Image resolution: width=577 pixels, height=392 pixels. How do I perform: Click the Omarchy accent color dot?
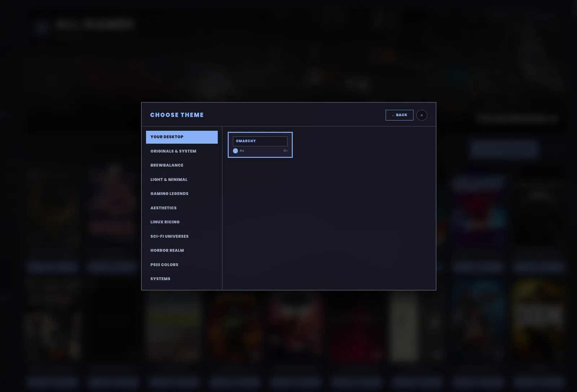(x=235, y=151)
